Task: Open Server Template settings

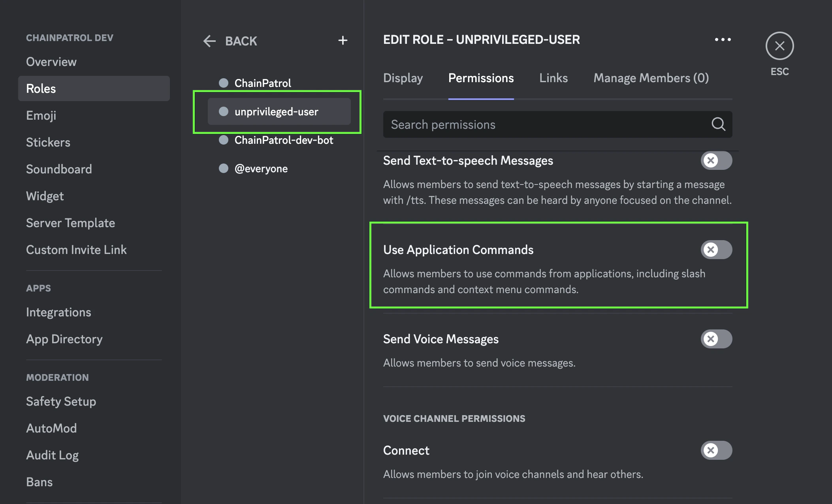Action: point(94,223)
